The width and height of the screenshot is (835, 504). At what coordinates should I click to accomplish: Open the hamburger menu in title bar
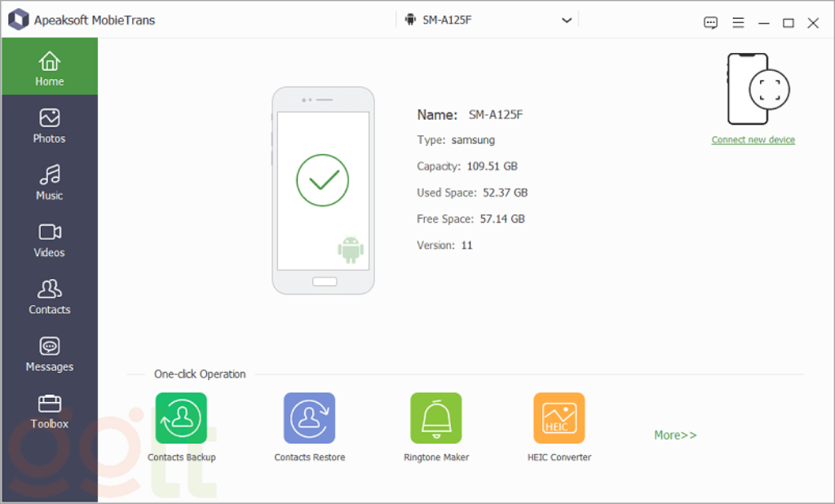pos(738,23)
